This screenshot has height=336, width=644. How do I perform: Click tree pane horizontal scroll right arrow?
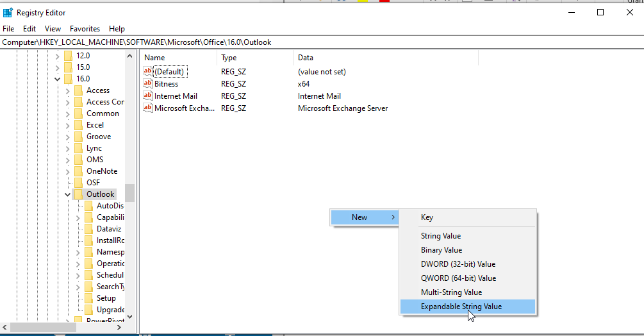click(119, 328)
